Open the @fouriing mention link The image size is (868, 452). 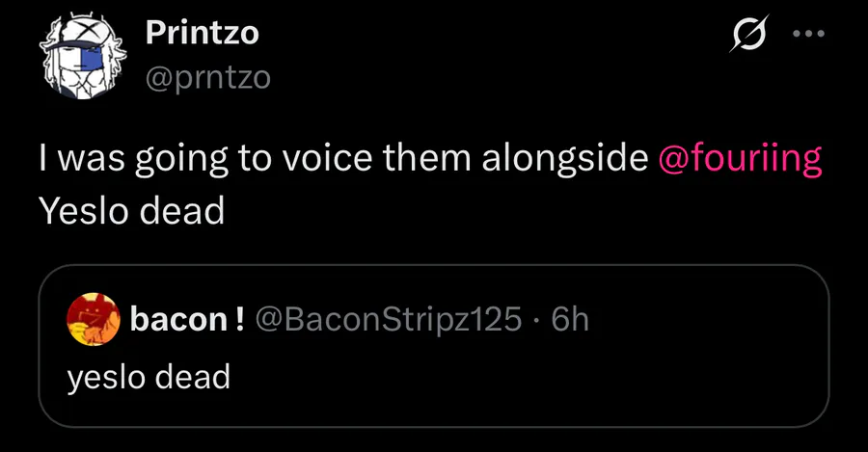(x=740, y=160)
